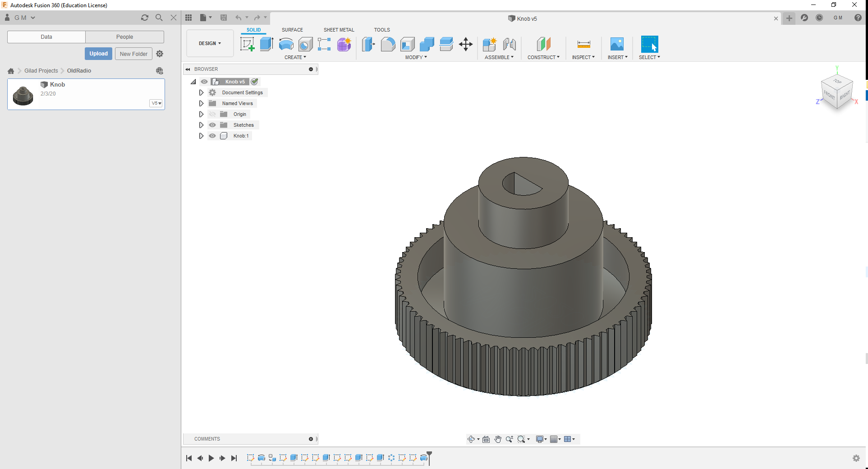Screen dimensions: 868x469
Task: Switch to the SOLID tab
Action: pos(253,30)
